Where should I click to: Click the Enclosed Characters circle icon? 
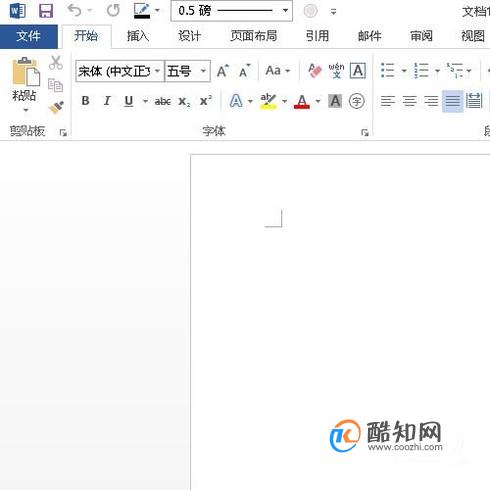pyautogui.click(x=357, y=101)
